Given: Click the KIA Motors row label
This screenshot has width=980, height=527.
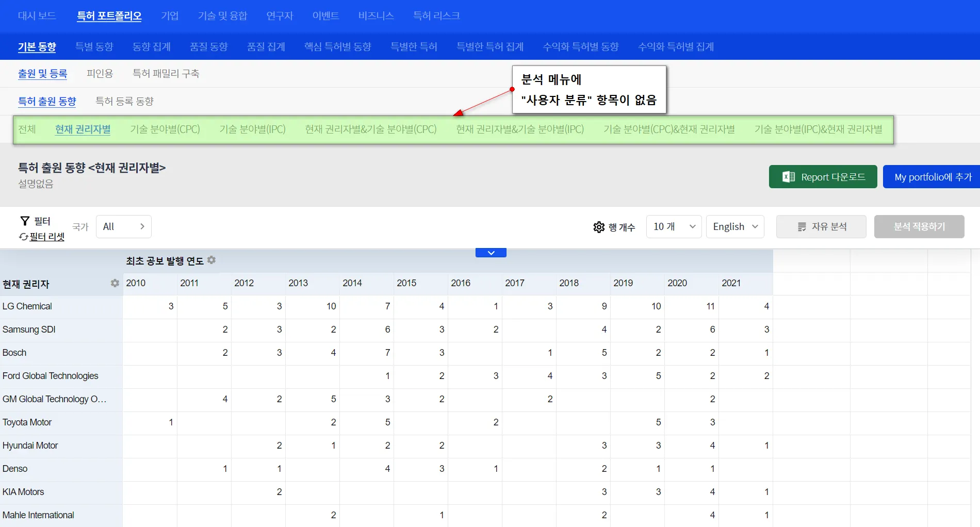Looking at the screenshot, I should click(x=23, y=492).
